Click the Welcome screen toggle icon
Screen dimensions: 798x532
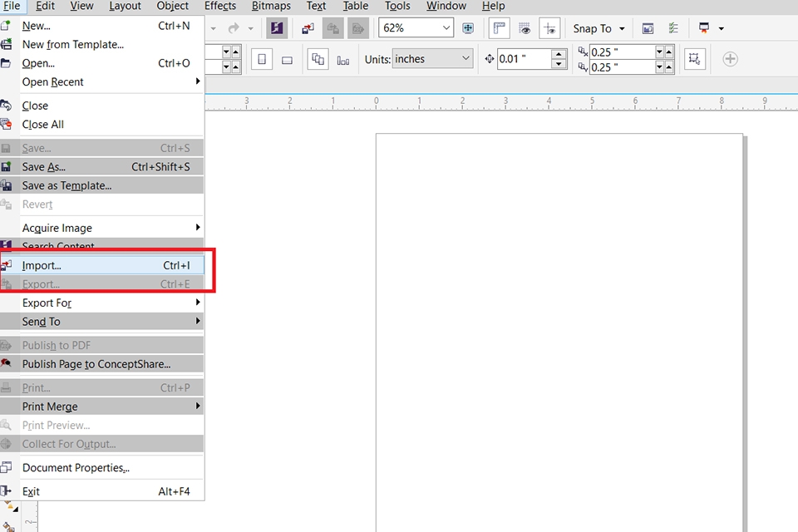(648, 27)
